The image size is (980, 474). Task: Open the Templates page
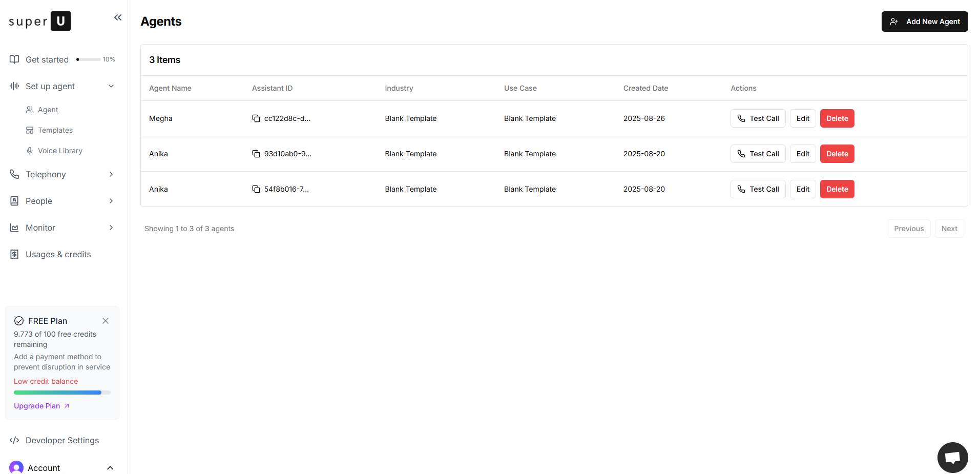point(55,130)
